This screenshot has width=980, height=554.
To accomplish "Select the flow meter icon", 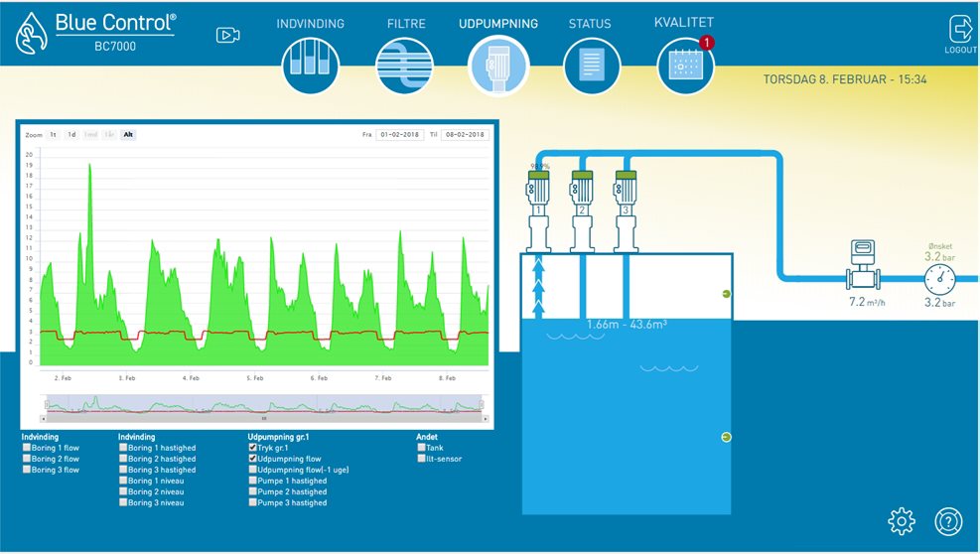I will pyautogui.click(x=863, y=264).
